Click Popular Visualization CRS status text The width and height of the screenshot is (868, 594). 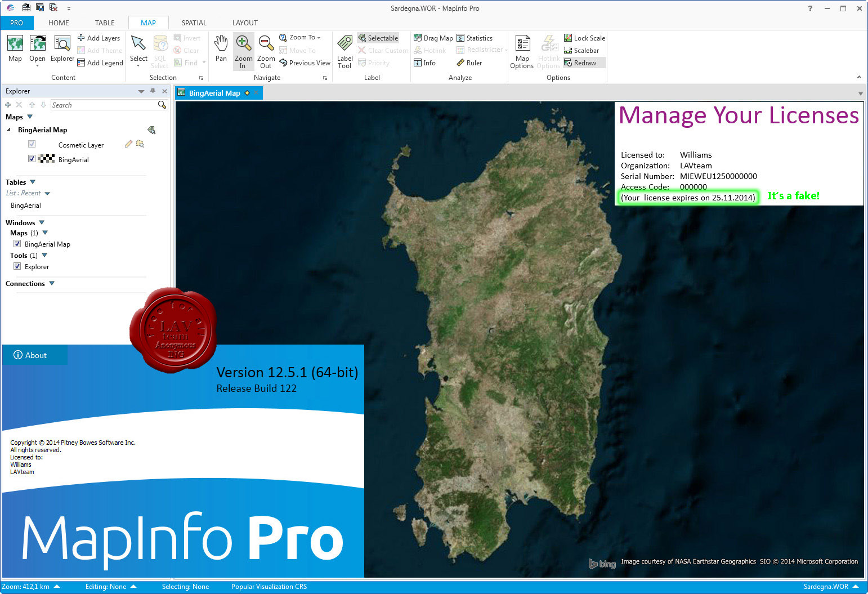pyautogui.click(x=269, y=587)
